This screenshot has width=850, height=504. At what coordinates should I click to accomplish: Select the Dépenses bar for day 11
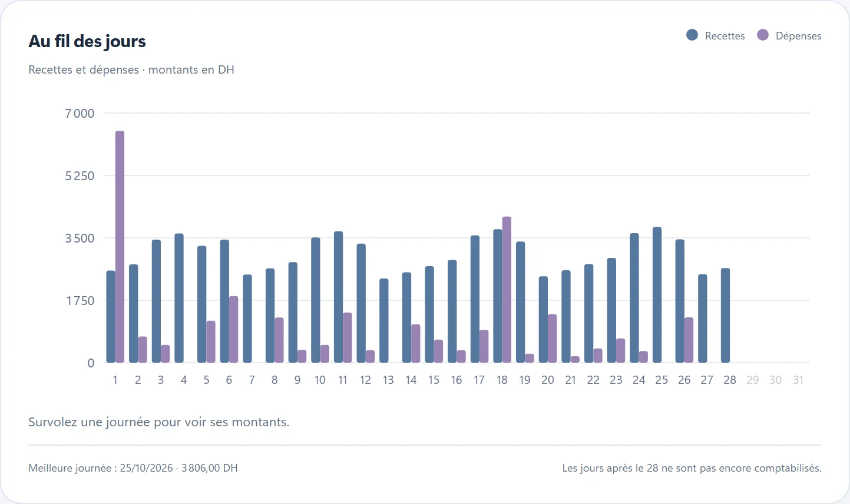(x=348, y=337)
